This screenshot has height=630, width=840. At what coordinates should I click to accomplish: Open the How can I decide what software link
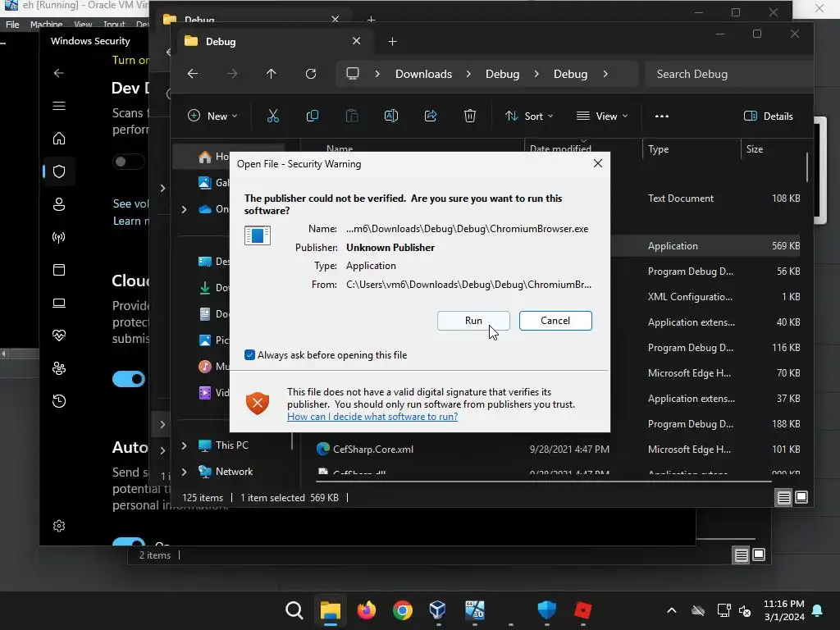pyautogui.click(x=372, y=416)
